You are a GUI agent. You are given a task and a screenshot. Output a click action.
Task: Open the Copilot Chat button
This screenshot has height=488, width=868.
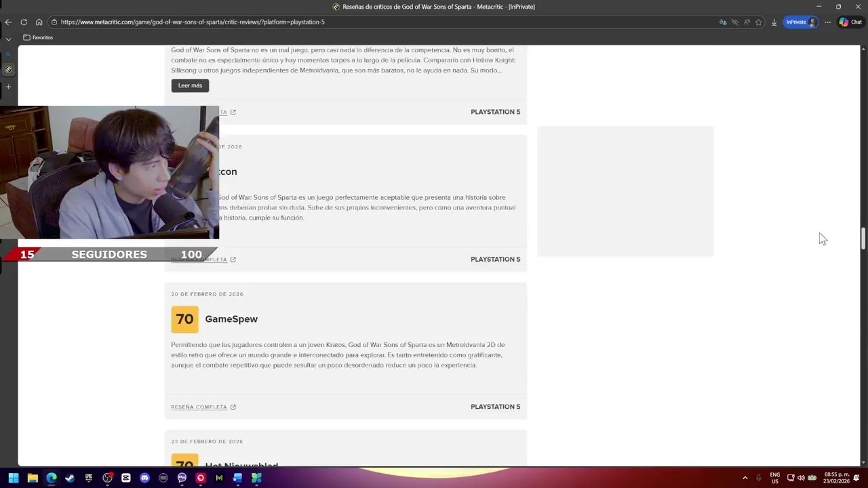[x=850, y=22]
